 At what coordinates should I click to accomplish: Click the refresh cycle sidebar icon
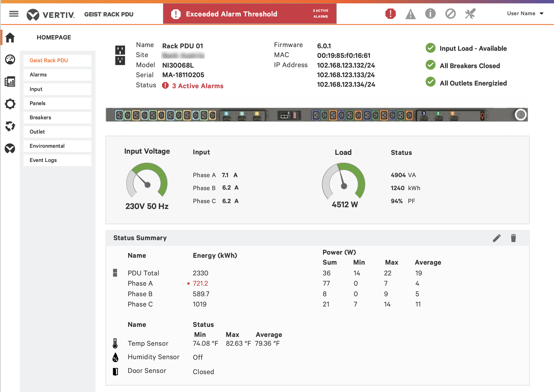point(10,126)
